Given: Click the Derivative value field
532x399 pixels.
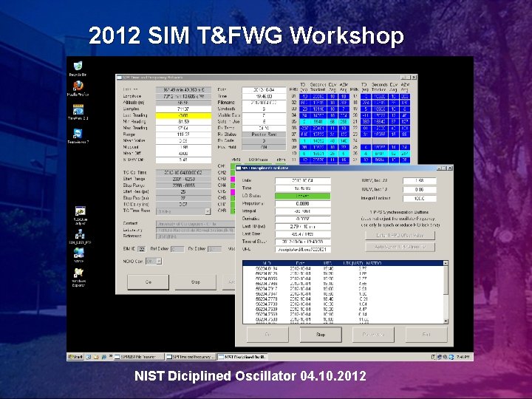Looking at the screenshot, I should click(303, 219).
